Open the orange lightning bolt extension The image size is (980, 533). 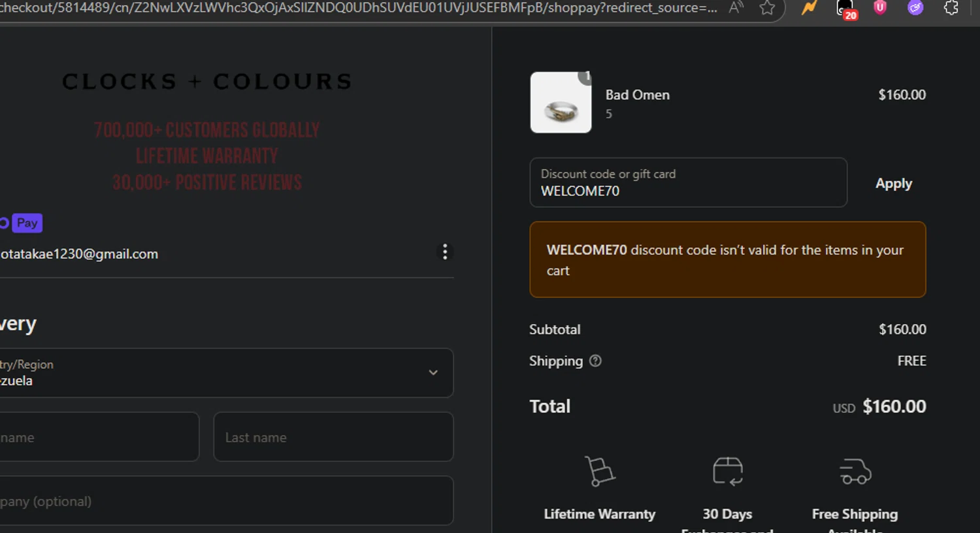pos(809,8)
